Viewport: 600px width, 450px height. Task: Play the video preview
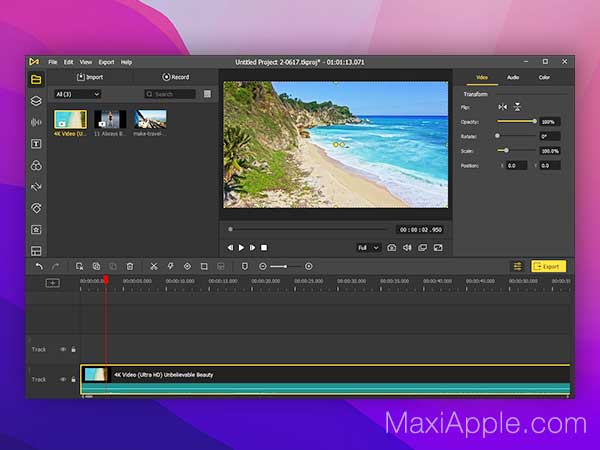241,248
